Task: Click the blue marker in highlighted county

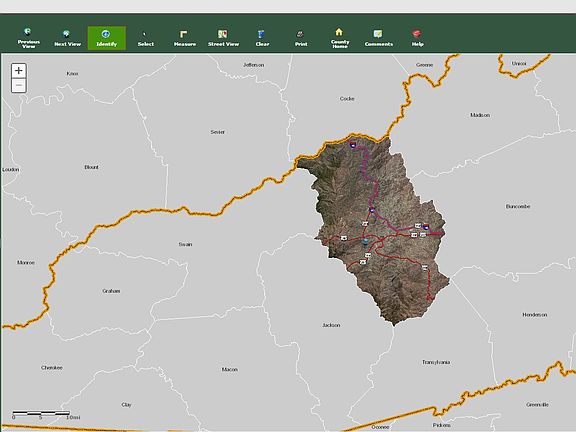Action: point(365,242)
